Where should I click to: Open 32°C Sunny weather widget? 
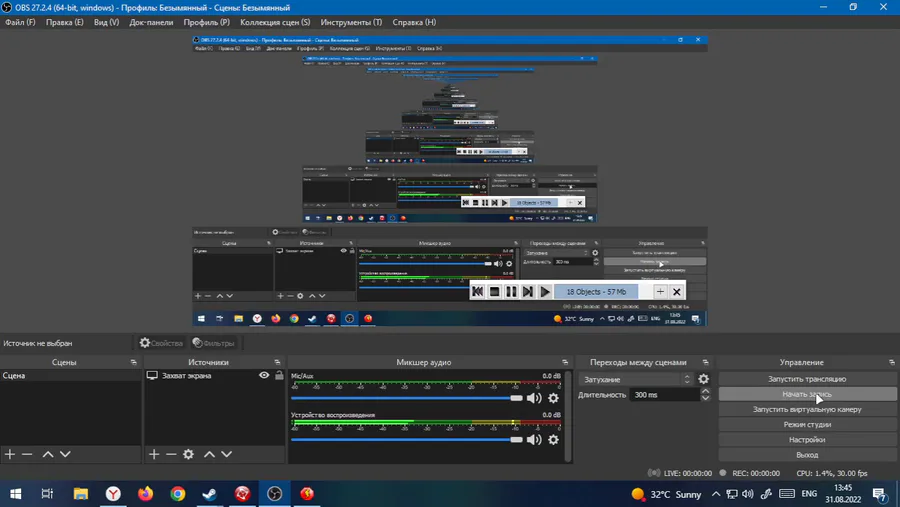[666, 494]
